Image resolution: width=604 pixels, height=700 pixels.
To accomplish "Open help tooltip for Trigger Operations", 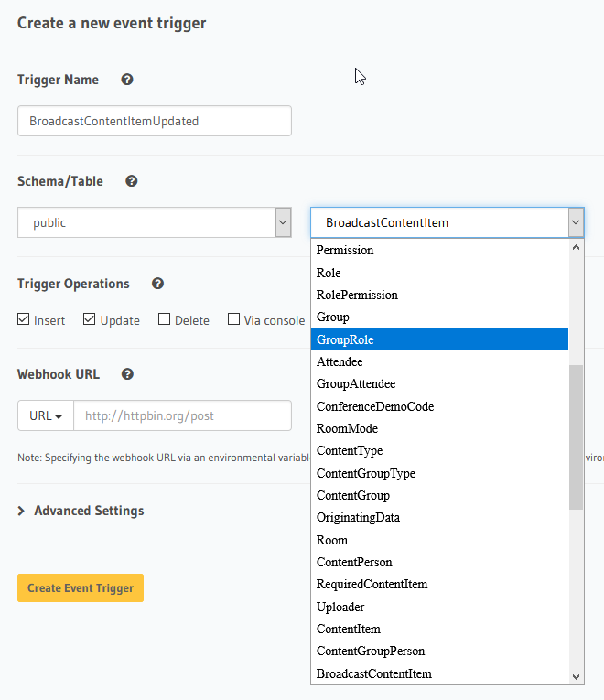I will click(157, 284).
